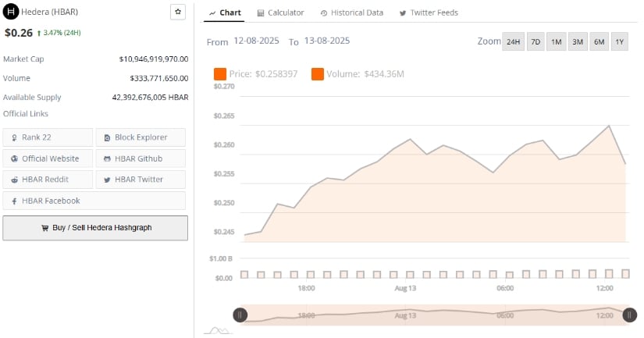Click the available supply 42,392,676,005 HBAR
Screen dimensions: 644x338
point(151,98)
